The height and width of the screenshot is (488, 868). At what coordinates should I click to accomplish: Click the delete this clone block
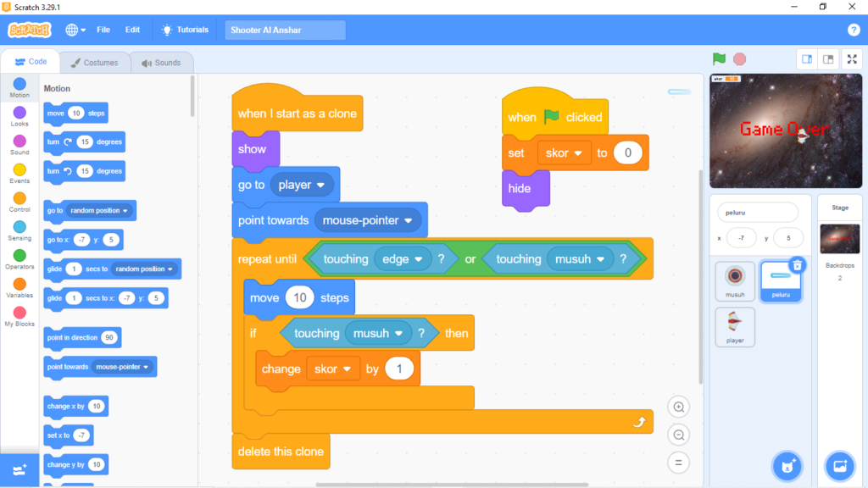281,452
